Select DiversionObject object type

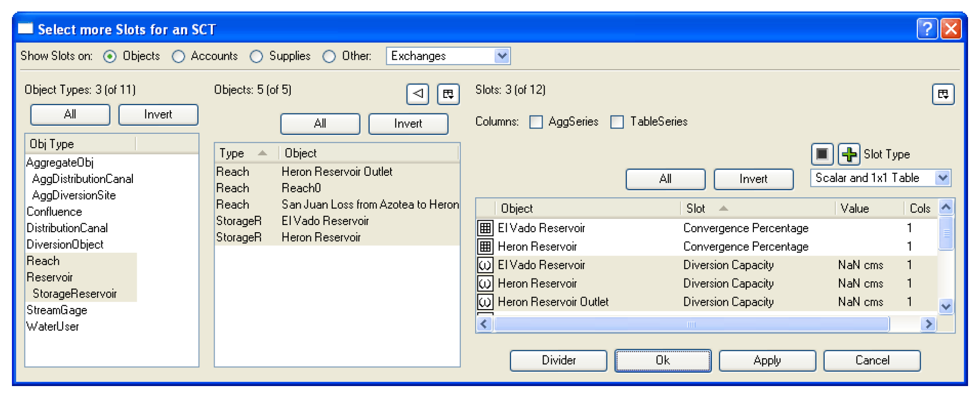pos(65,245)
